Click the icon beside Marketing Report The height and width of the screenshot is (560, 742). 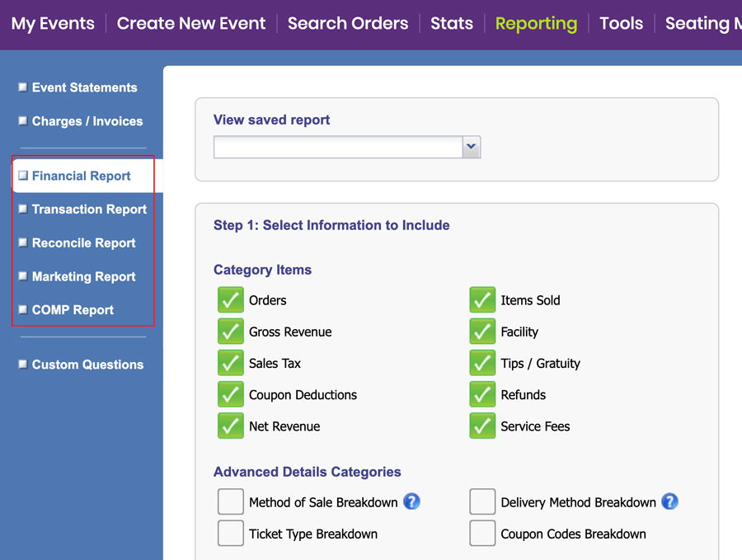(x=21, y=276)
